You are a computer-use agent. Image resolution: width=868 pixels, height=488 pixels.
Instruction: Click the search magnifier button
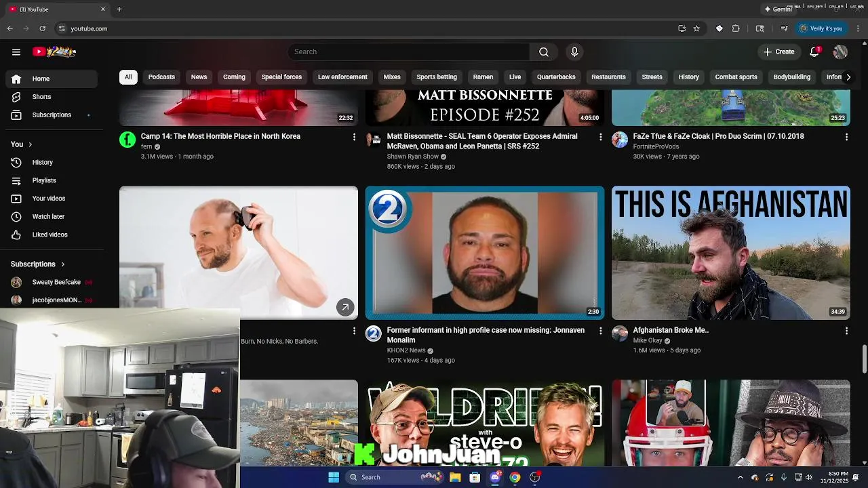tap(544, 52)
